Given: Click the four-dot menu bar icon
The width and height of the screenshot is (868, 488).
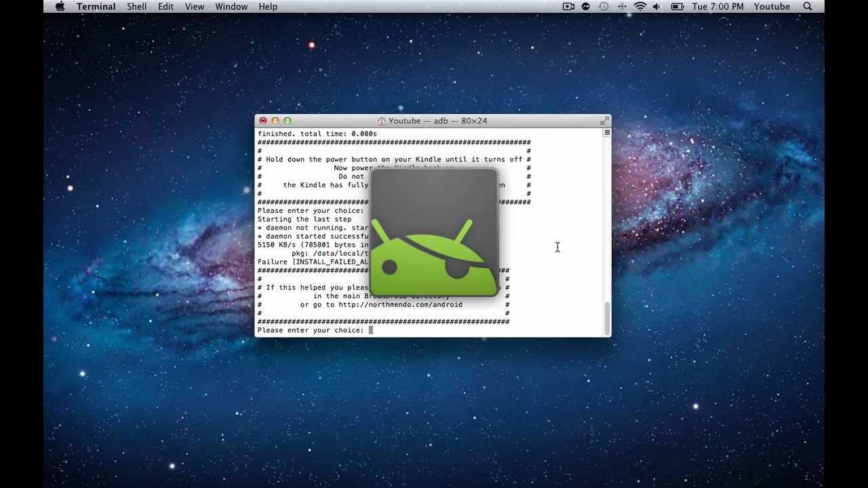Looking at the screenshot, I should click(622, 6).
